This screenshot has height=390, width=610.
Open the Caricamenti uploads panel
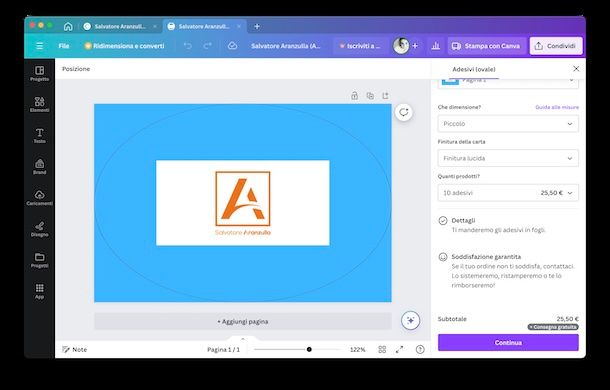pyautogui.click(x=39, y=198)
